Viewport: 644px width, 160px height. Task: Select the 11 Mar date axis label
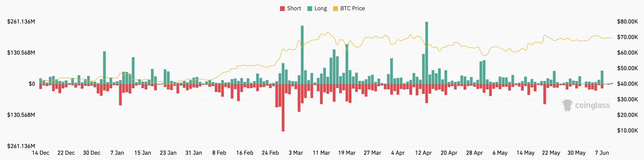pos(321,153)
